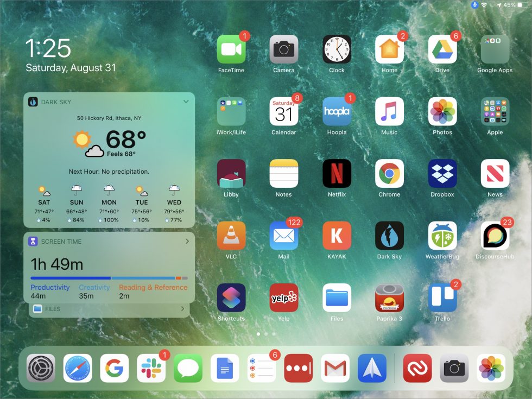Open the Home app

(389, 49)
